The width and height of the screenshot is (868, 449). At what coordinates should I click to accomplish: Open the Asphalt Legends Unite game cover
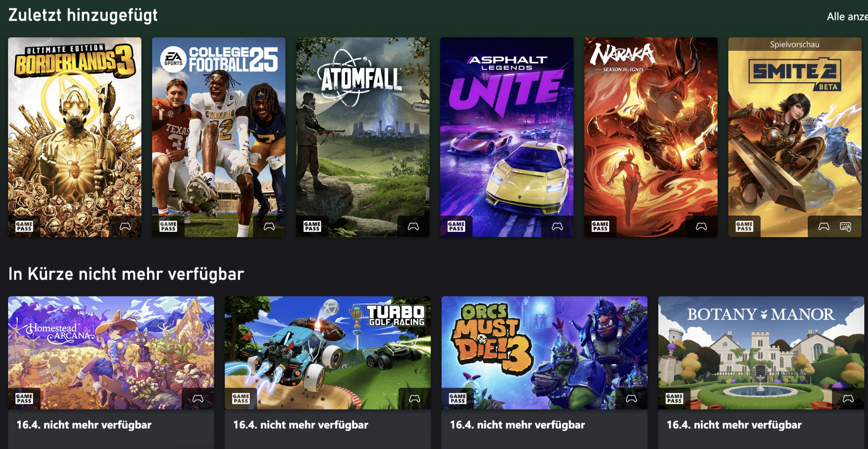click(507, 137)
